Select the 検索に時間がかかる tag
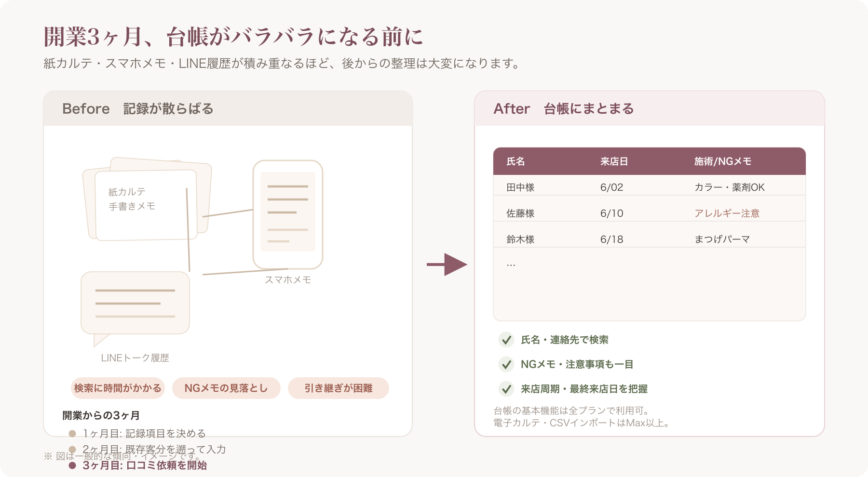This screenshot has height=477, width=868. (x=118, y=388)
